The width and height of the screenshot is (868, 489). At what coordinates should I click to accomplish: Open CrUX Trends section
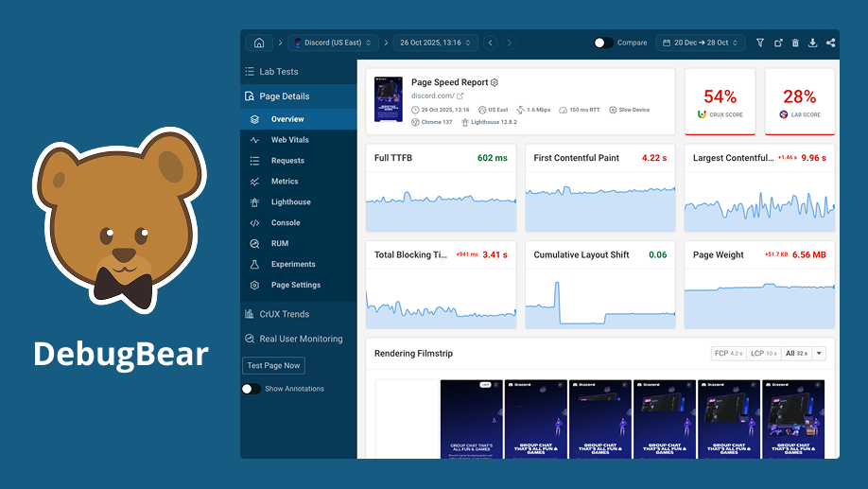299,314
